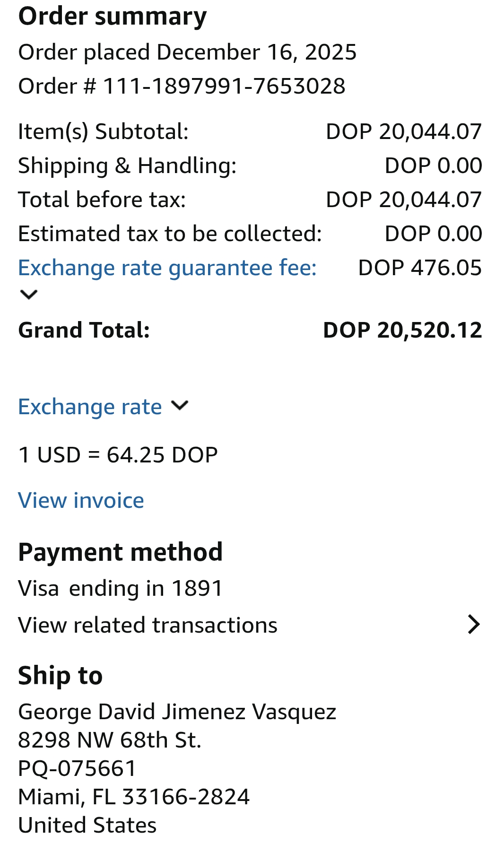Screen dimensions: 504x853
Task: Tap the Order placed December 16, 2025 line
Action: click(187, 52)
